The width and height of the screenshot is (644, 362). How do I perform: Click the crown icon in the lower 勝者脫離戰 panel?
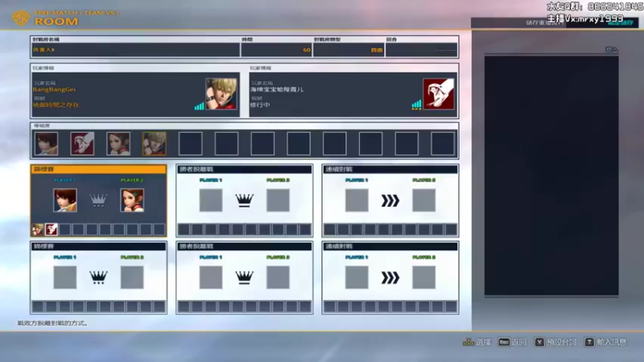tap(245, 278)
